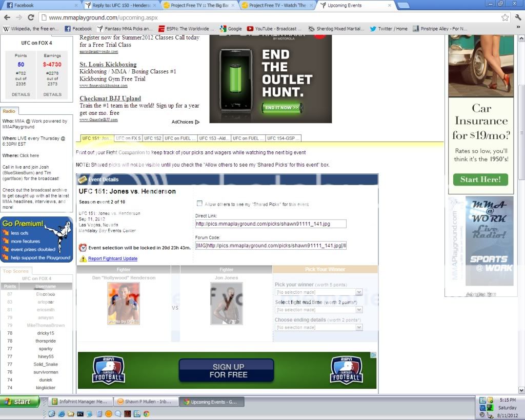This screenshot has height=420, width=525.
Task: Open the Pinstripe Alley bookmark
Action: [x=440, y=29]
